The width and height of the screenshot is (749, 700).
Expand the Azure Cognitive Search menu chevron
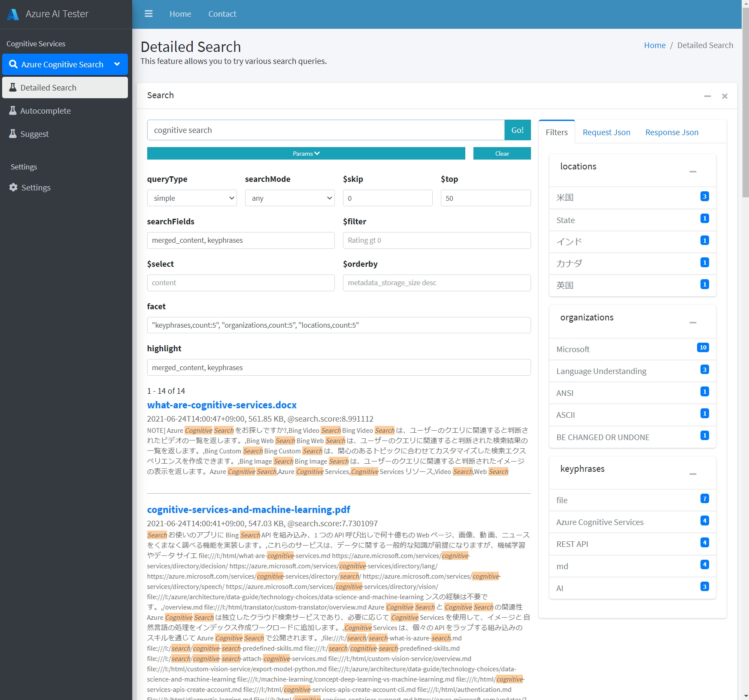point(117,64)
